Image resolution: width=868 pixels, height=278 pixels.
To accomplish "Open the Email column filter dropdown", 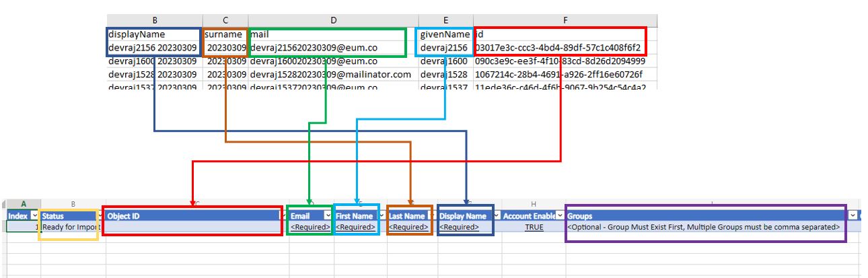I will click(x=328, y=216).
